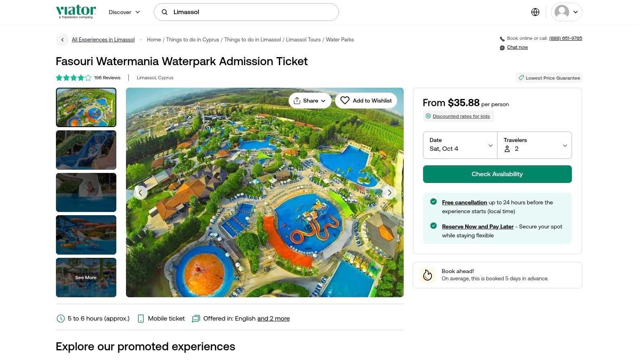Open the Water Parks breadcrumb
This screenshot has height=362, width=644.
(340, 40)
